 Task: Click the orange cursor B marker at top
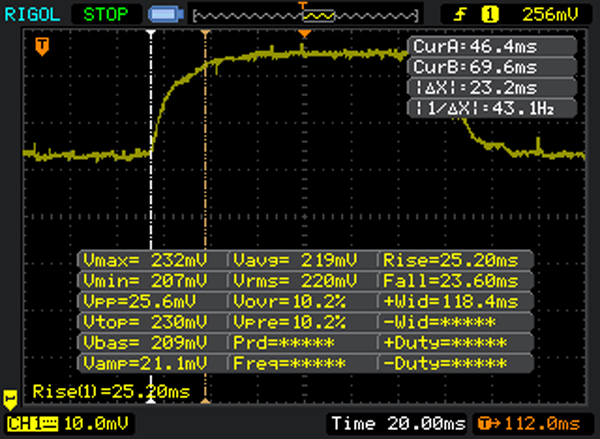click(205, 34)
